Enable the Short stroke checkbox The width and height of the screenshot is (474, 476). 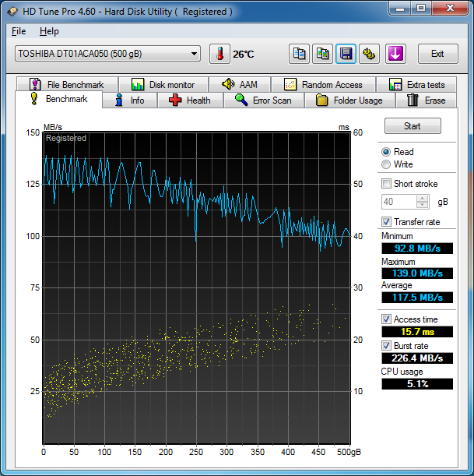(386, 184)
